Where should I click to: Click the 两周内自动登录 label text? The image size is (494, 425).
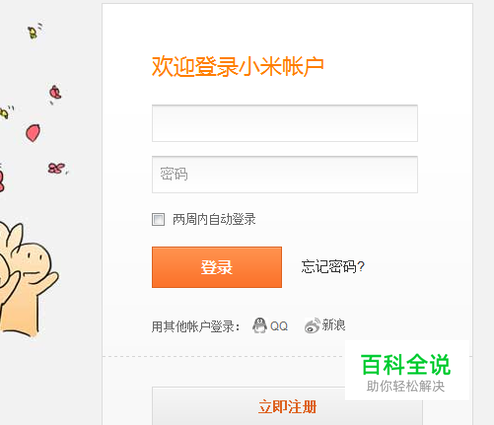pos(214,219)
